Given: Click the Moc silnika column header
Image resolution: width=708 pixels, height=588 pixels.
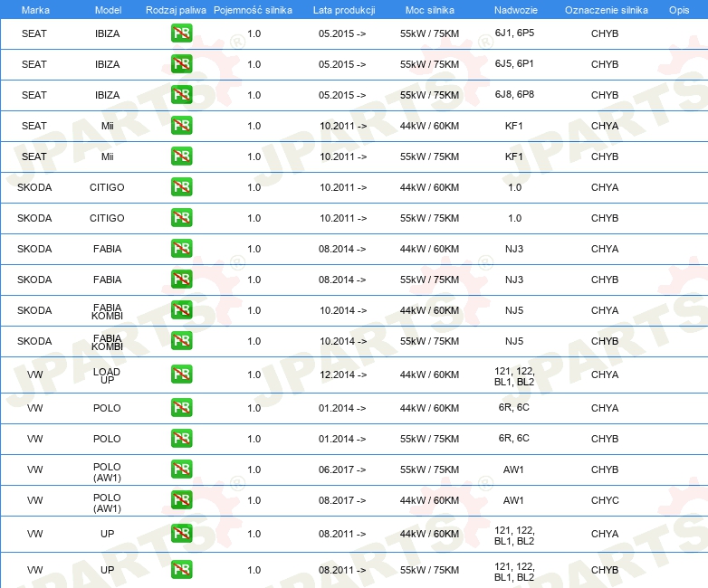Looking at the screenshot, I should point(430,10).
